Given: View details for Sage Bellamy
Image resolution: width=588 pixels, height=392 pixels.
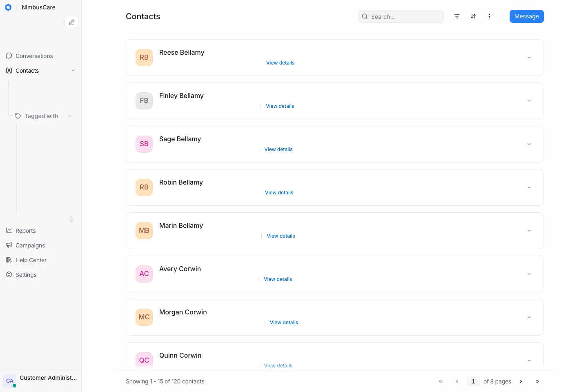Looking at the screenshot, I should click(x=278, y=149).
